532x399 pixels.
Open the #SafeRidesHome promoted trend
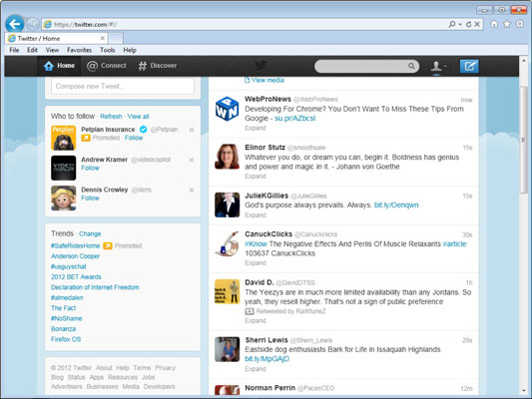[x=75, y=245]
